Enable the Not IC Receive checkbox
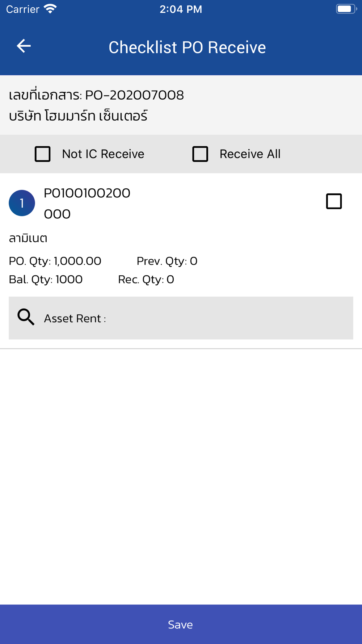362x644 pixels. (x=43, y=154)
